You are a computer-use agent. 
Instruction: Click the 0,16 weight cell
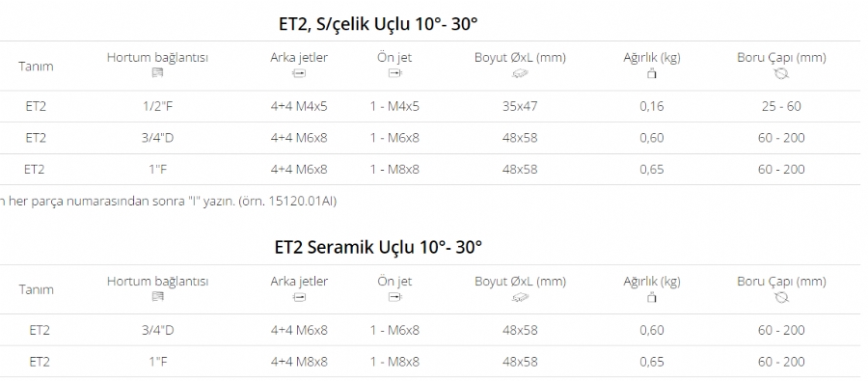[x=652, y=106]
